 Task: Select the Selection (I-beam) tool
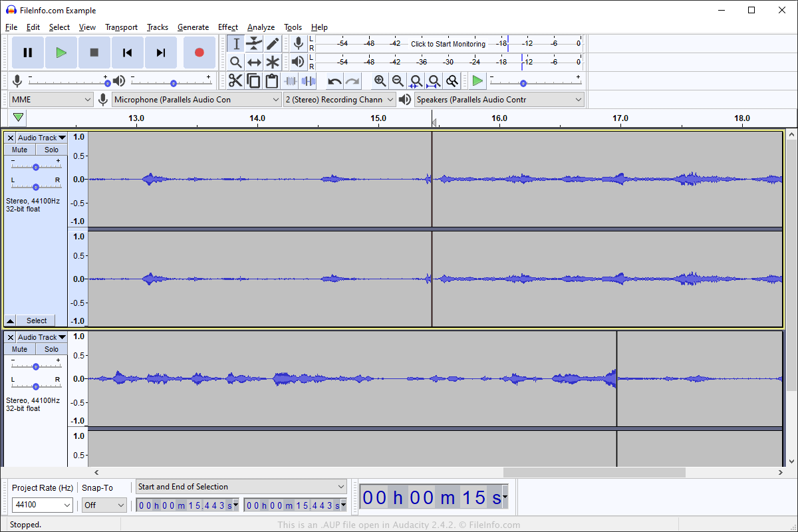pos(236,44)
